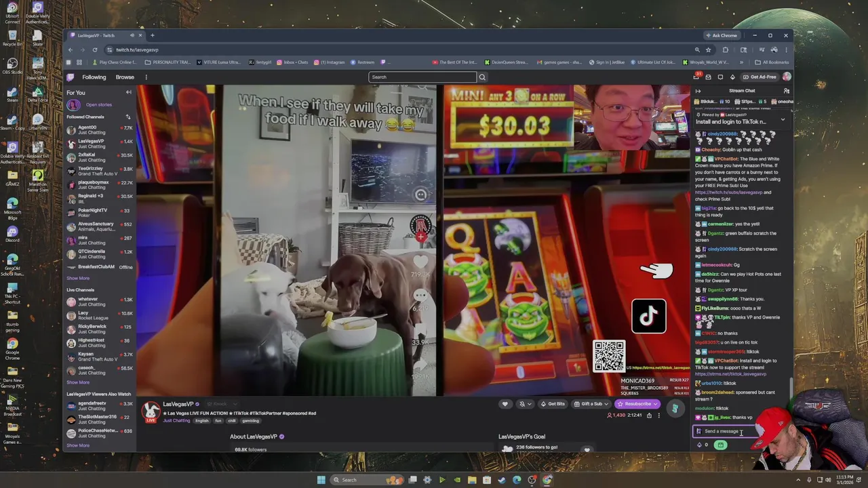This screenshot has width=868, height=488.
Task: Toggle notification bell dropdown under stream
Action: (524, 404)
